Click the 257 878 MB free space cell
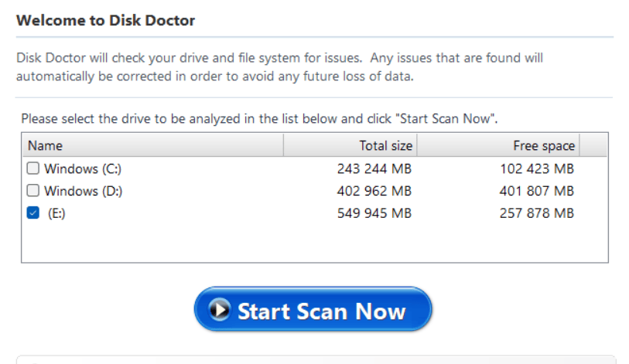629x364 pixels. click(537, 213)
